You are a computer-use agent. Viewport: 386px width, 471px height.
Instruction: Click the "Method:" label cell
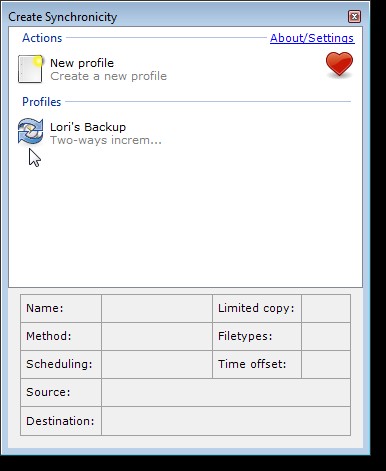tap(61, 336)
